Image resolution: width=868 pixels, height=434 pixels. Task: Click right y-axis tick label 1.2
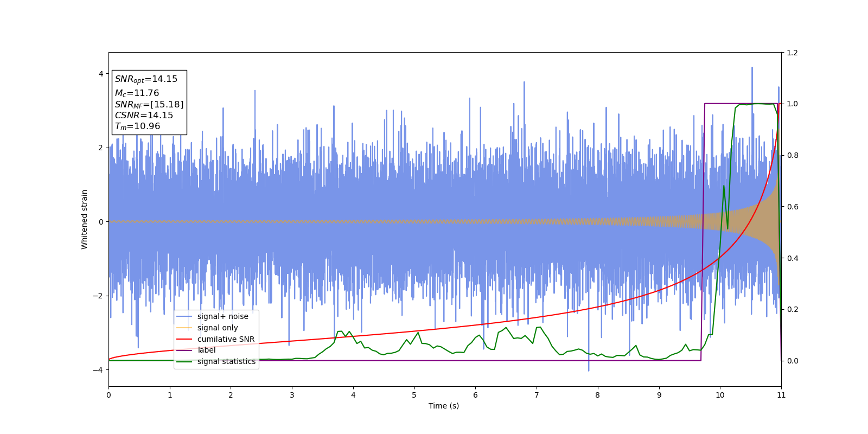pyautogui.click(x=792, y=53)
